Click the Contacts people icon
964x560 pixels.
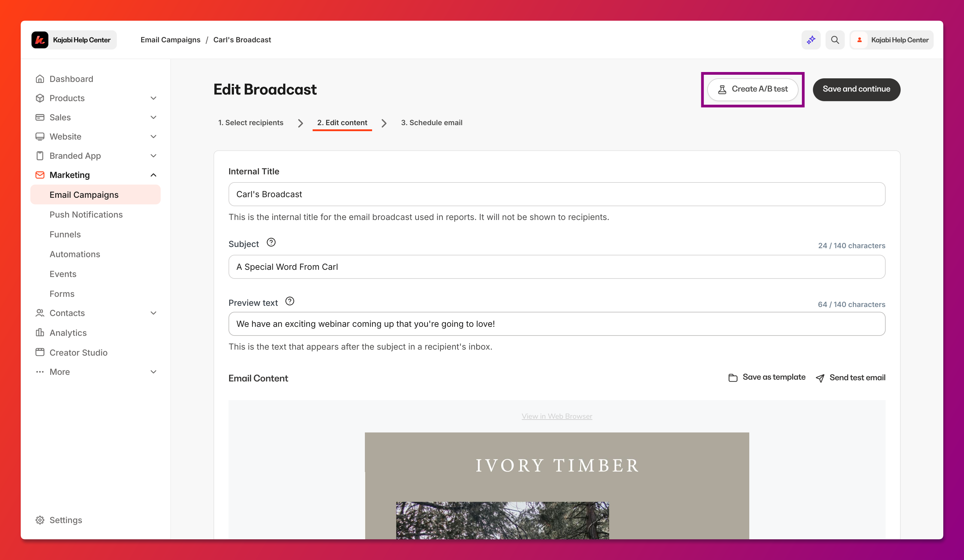[40, 313]
